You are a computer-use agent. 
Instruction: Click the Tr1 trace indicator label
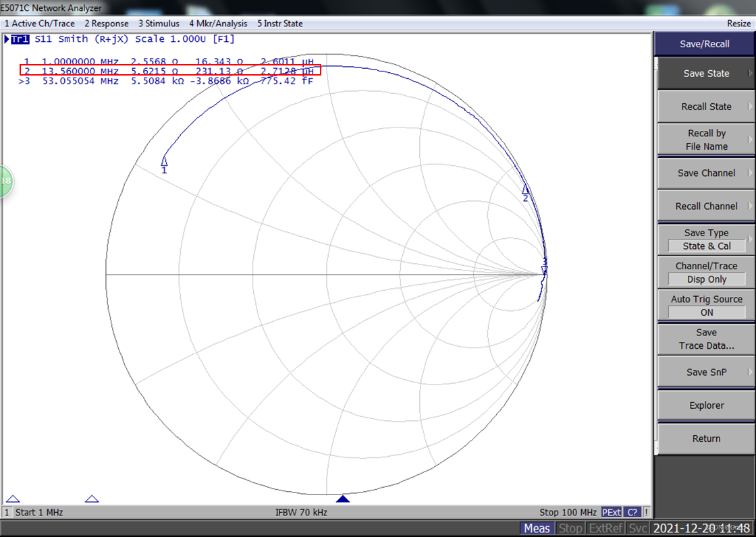click(20, 39)
